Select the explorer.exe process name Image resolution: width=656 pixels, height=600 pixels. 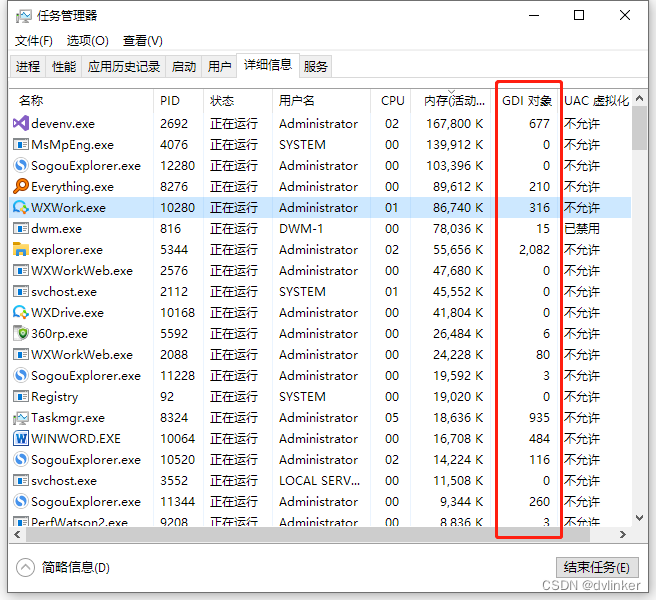tap(67, 250)
